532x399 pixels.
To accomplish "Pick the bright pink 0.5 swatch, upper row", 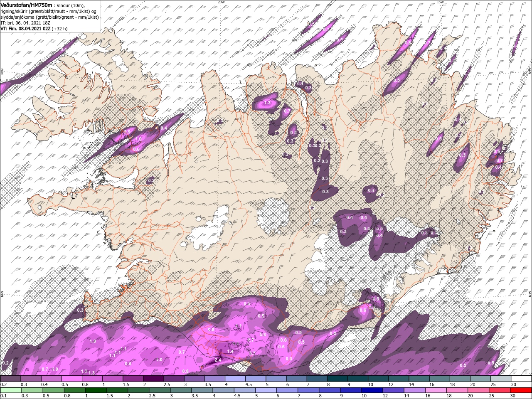I will [x=71, y=379].
